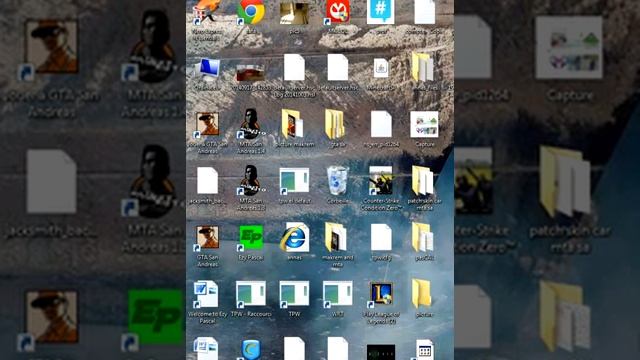Launch Counter-Strike Condition Zero
The image size is (640, 360).
point(381,181)
